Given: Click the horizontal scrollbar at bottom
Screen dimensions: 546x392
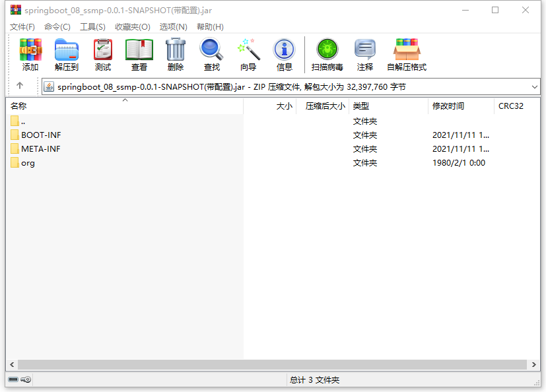Looking at the screenshot, I should (264, 364).
